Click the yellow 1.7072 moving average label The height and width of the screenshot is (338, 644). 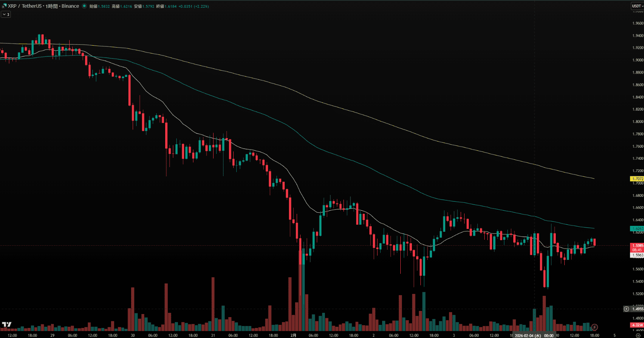[x=637, y=179]
